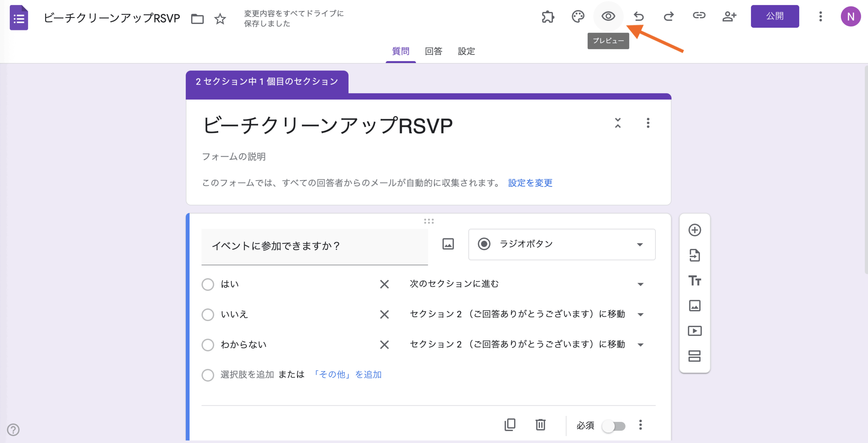This screenshot has height=443, width=868.
Task: Add a new question with the plus circle icon
Action: [695, 230]
